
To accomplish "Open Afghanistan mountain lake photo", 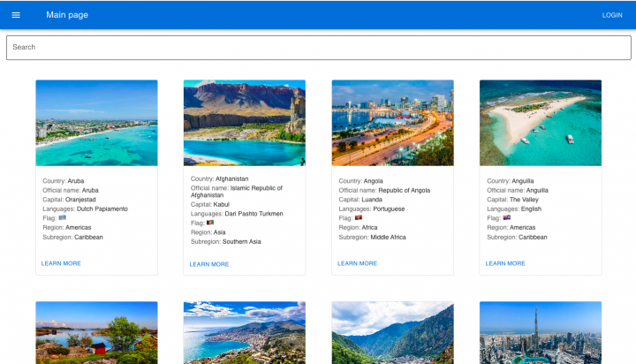I will pos(244,123).
